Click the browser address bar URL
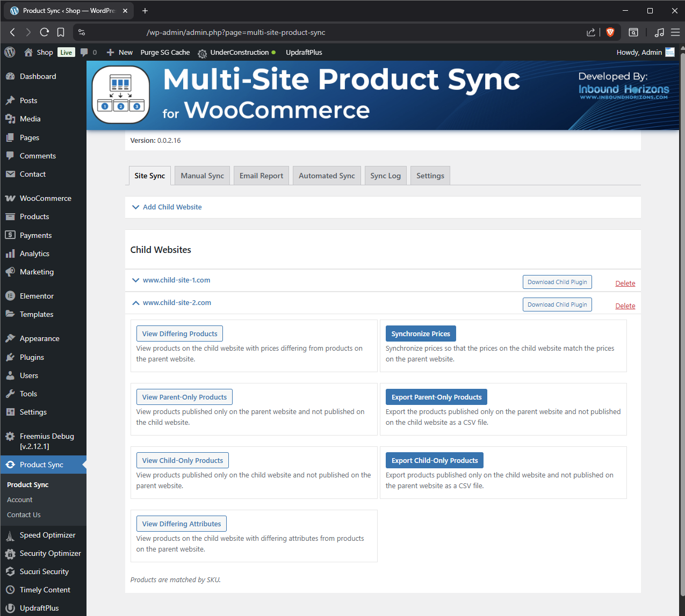The image size is (685, 616). pos(236,32)
